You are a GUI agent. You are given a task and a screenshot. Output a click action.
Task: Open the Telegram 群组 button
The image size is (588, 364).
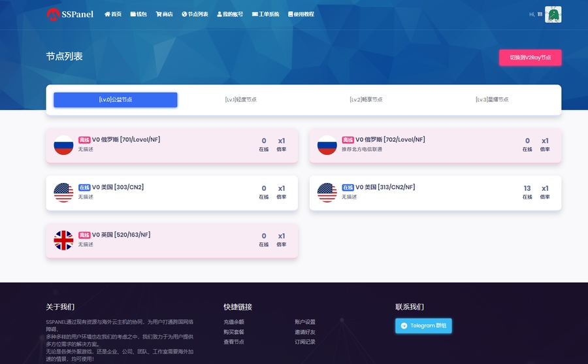(423, 325)
